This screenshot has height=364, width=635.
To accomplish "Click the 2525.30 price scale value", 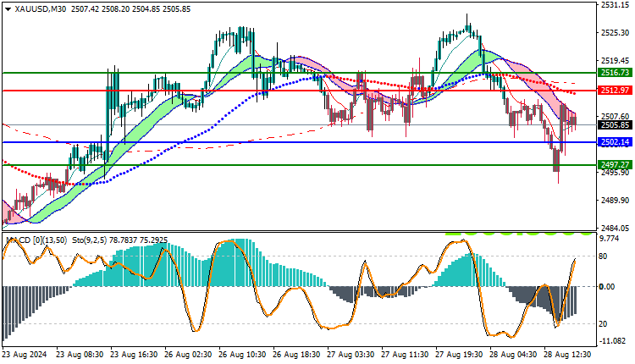I will 615,33.
